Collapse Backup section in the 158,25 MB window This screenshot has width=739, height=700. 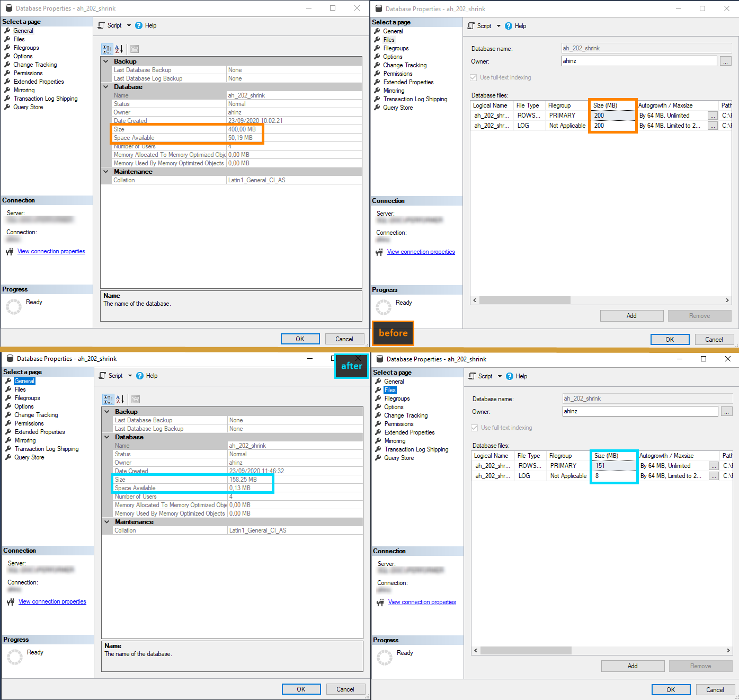pyautogui.click(x=108, y=412)
